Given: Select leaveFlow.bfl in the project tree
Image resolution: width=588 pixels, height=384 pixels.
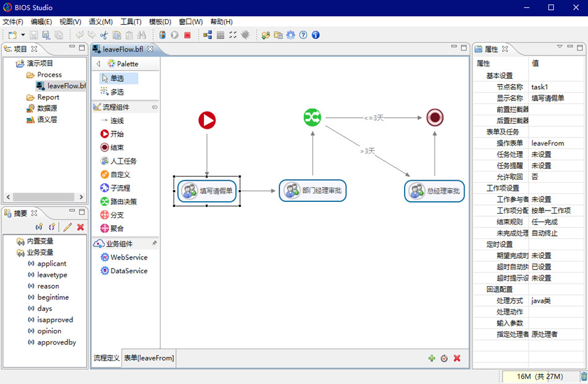Looking at the screenshot, I should coord(63,85).
